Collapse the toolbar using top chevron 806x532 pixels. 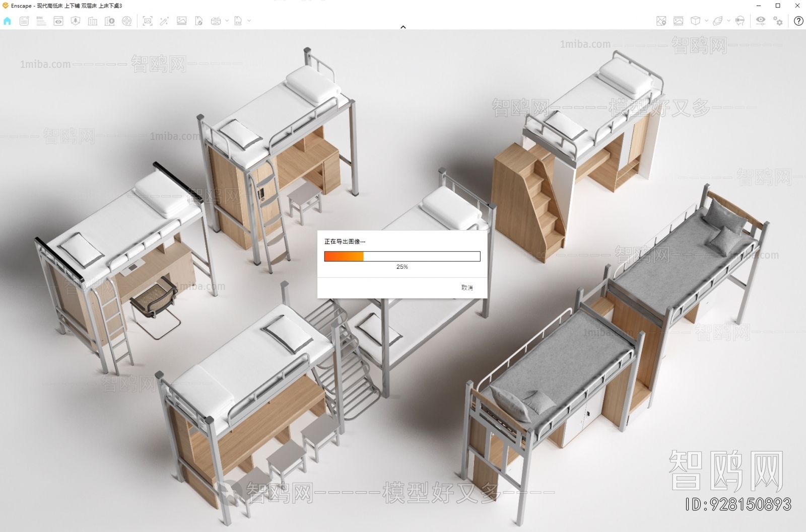pyautogui.click(x=403, y=27)
